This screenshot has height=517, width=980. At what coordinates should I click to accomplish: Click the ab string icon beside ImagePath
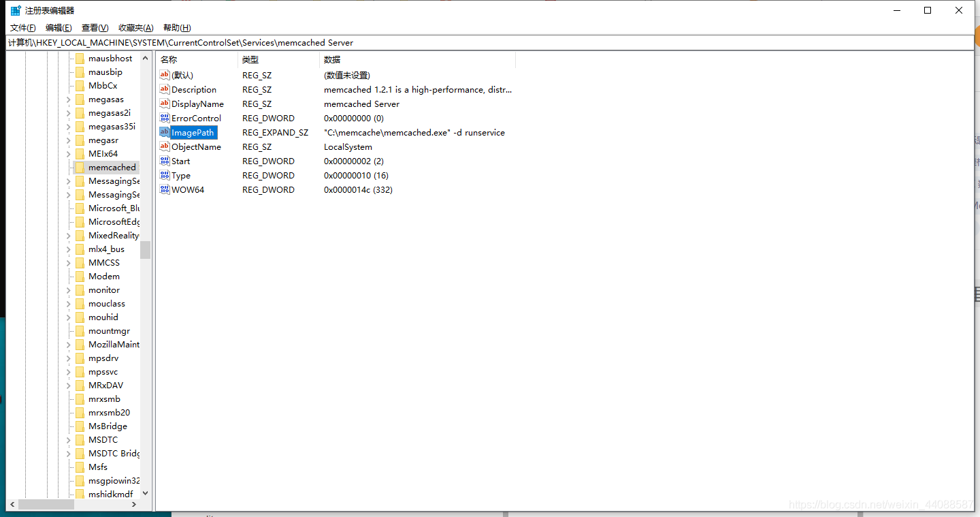[163, 132]
